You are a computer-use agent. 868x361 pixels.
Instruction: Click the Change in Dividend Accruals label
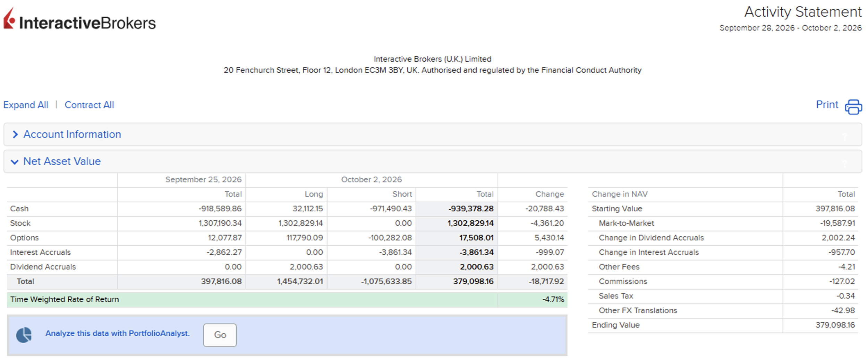(651, 238)
